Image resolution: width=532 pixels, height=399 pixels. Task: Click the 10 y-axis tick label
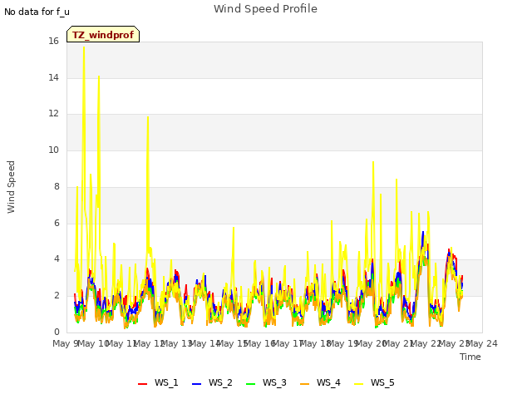tap(53, 150)
